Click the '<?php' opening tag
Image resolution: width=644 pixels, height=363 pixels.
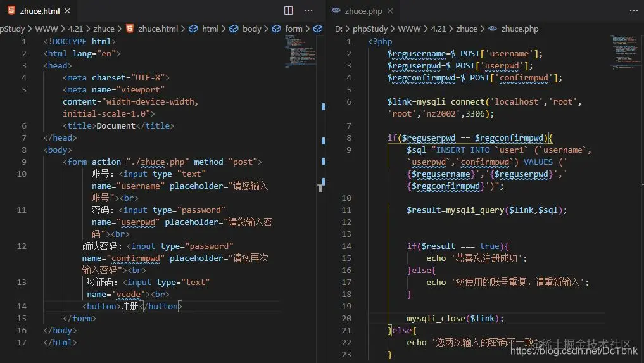tap(380, 42)
